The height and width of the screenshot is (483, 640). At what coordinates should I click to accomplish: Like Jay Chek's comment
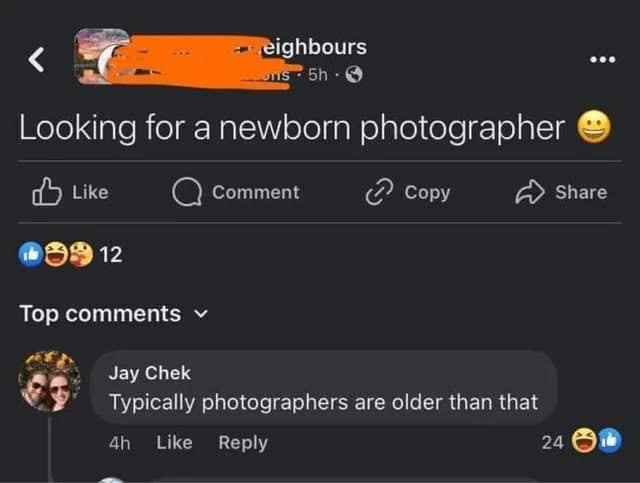coord(174,441)
